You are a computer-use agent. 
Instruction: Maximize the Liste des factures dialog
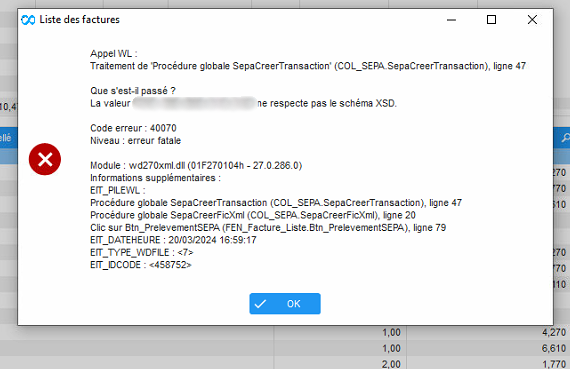point(491,20)
